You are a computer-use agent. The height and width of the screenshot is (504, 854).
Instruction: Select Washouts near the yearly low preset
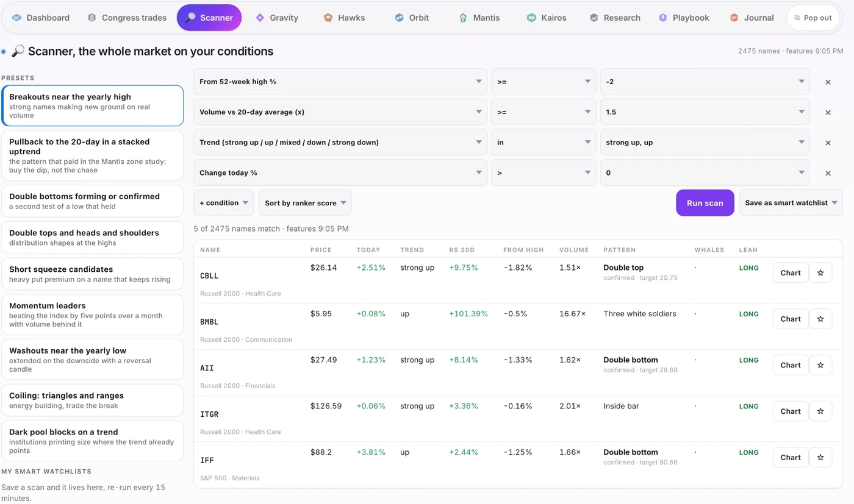click(x=92, y=360)
